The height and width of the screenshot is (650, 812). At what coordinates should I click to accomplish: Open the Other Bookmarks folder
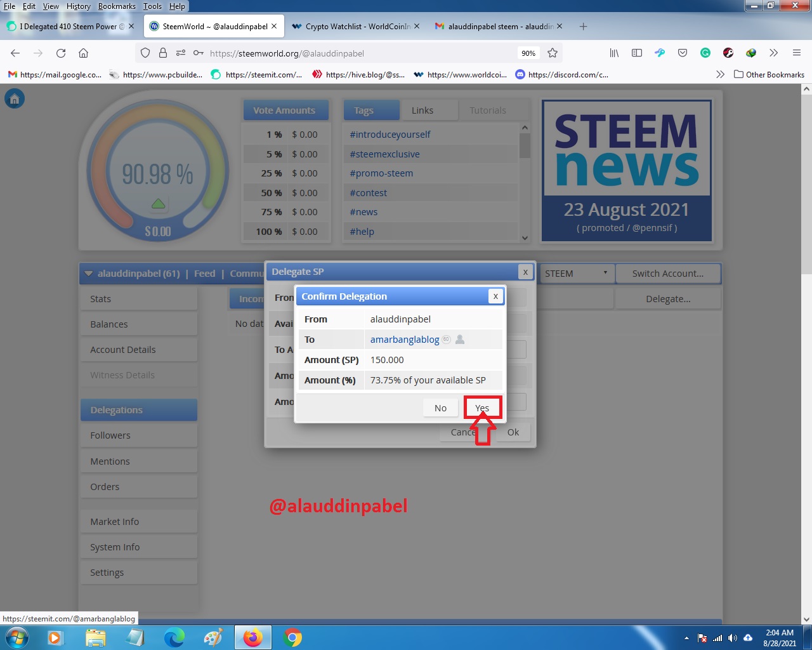[x=769, y=74]
